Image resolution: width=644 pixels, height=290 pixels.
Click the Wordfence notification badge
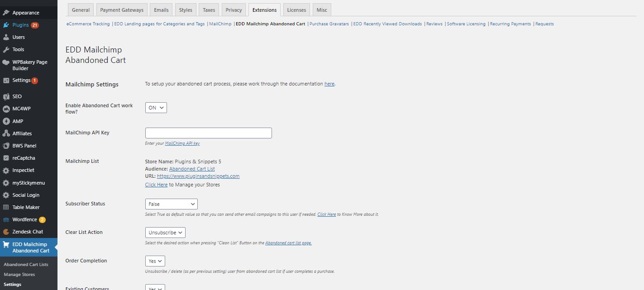pos(42,220)
